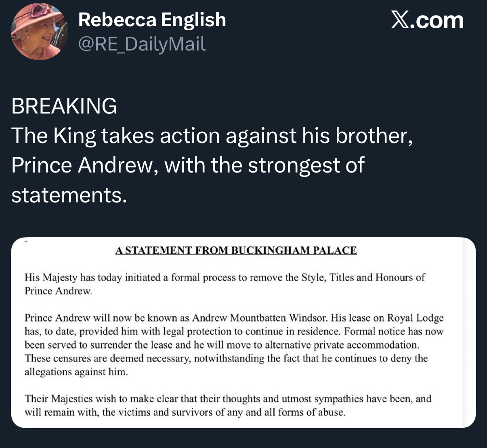Click the ".com" text beside the X logo

[437, 21]
